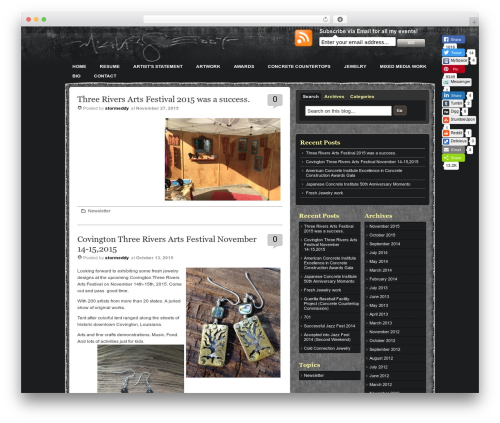Image resolution: width=500 pixels, height=423 pixels.
Task: Share via Messenger button
Action: coord(457,82)
